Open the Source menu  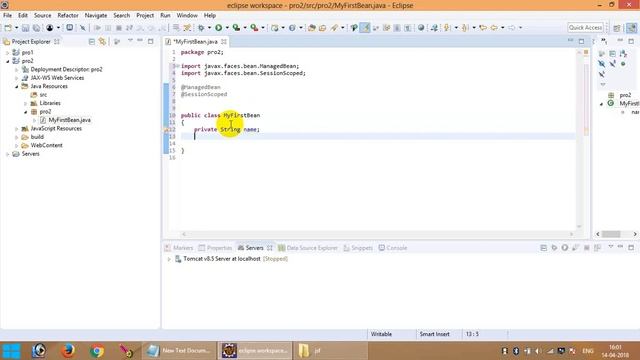pos(42,16)
